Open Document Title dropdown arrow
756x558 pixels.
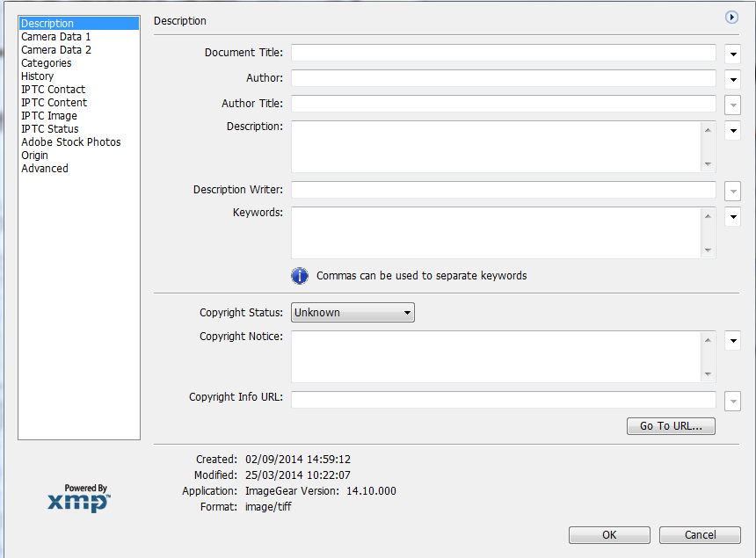732,54
